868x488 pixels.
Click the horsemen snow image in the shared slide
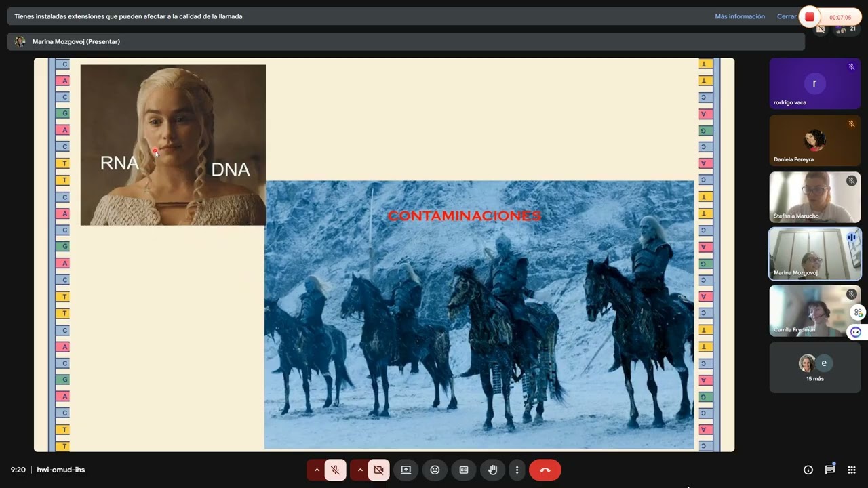coord(479,314)
